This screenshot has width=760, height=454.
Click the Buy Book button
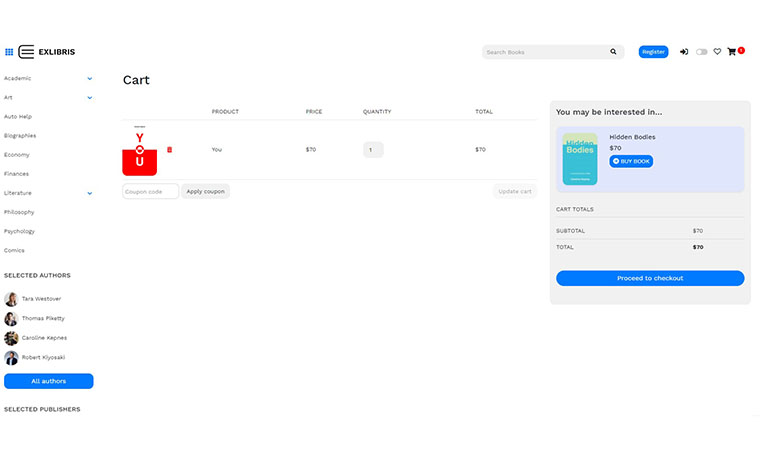631,161
